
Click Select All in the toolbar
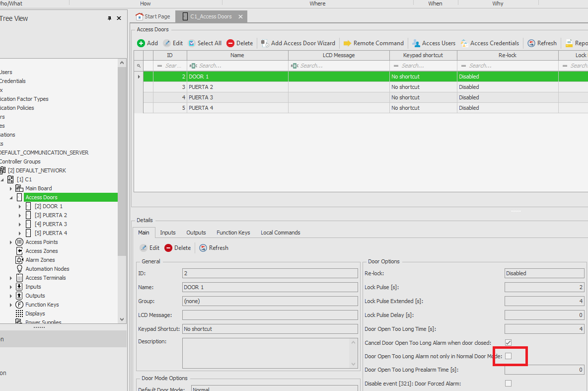point(205,43)
